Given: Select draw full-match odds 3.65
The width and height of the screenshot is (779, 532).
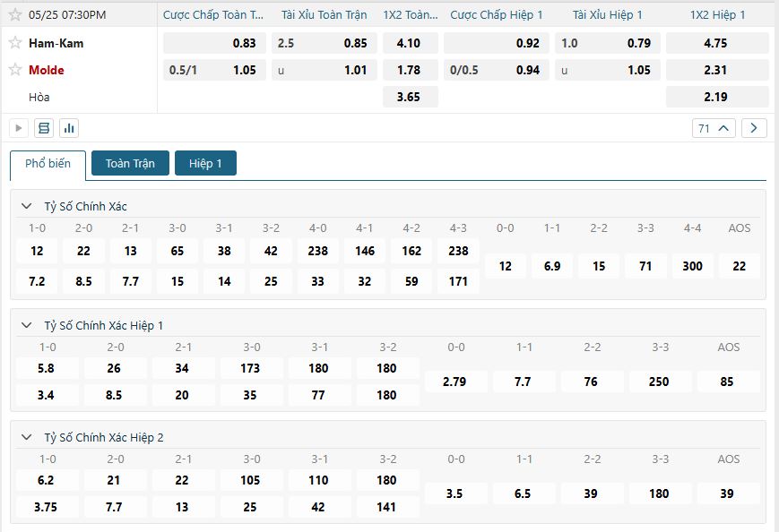Looking at the screenshot, I should 411,97.
